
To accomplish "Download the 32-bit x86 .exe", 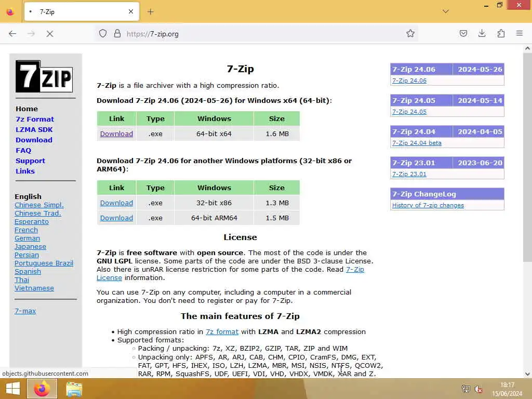I will [116, 203].
